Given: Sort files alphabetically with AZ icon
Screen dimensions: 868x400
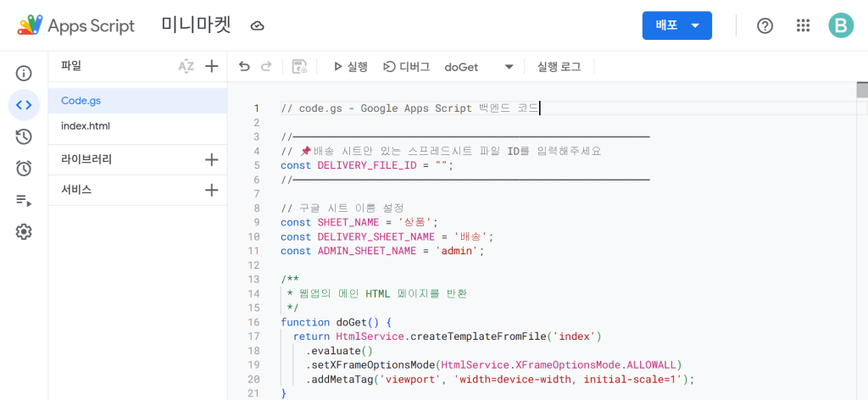Looking at the screenshot, I should 186,66.
